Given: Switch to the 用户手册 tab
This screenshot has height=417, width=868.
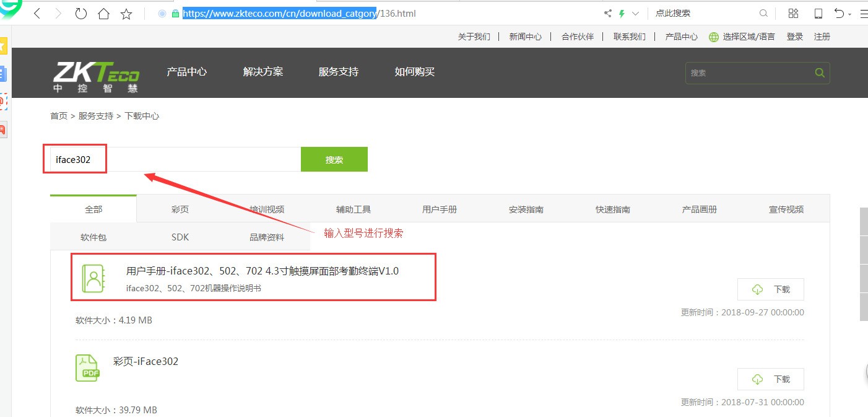Looking at the screenshot, I should click(440, 209).
